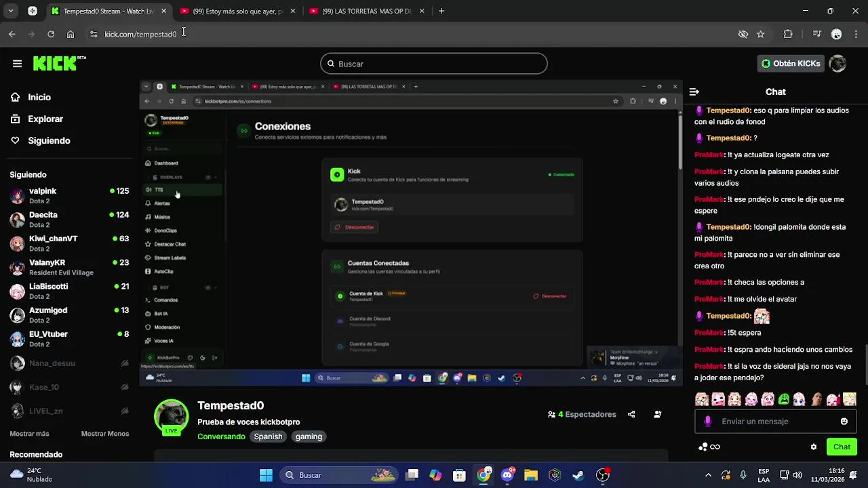Click the share stream icon
The height and width of the screenshot is (488, 868).
(x=631, y=414)
